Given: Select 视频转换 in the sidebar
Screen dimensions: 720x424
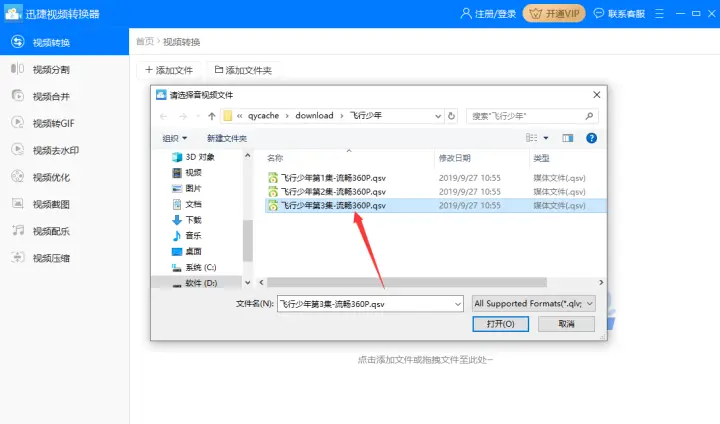Looking at the screenshot, I should pos(64,42).
